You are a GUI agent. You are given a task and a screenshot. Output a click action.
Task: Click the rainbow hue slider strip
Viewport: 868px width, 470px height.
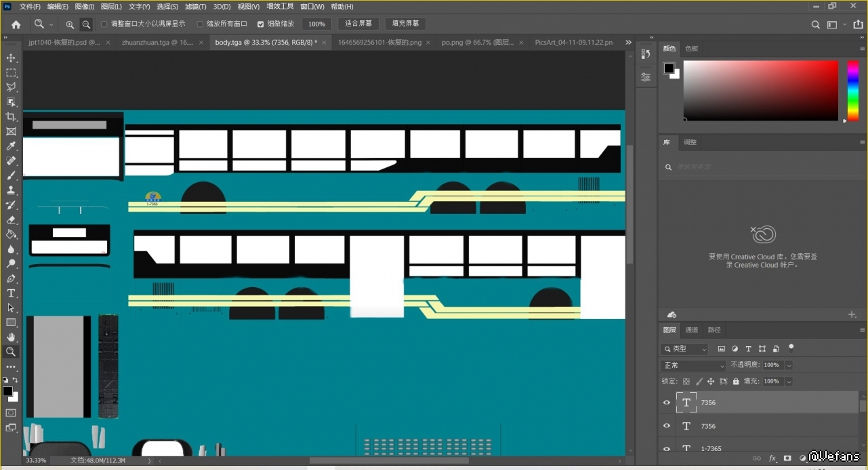pos(853,90)
